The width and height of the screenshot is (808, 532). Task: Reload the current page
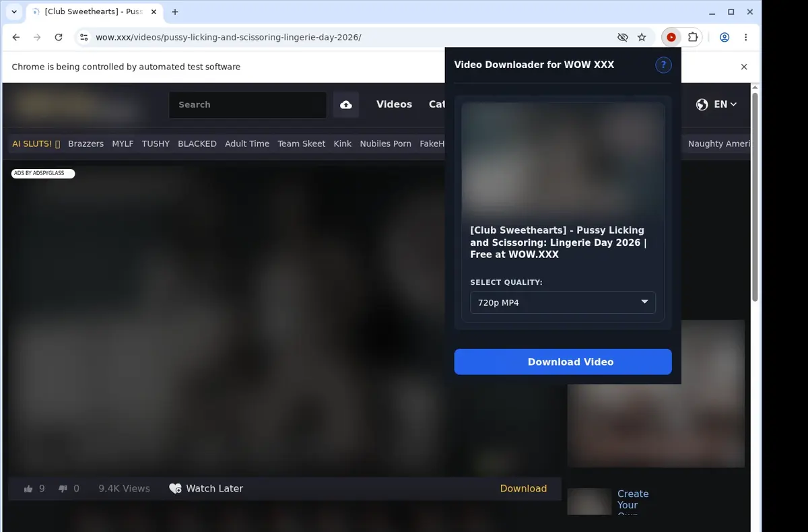59,37
